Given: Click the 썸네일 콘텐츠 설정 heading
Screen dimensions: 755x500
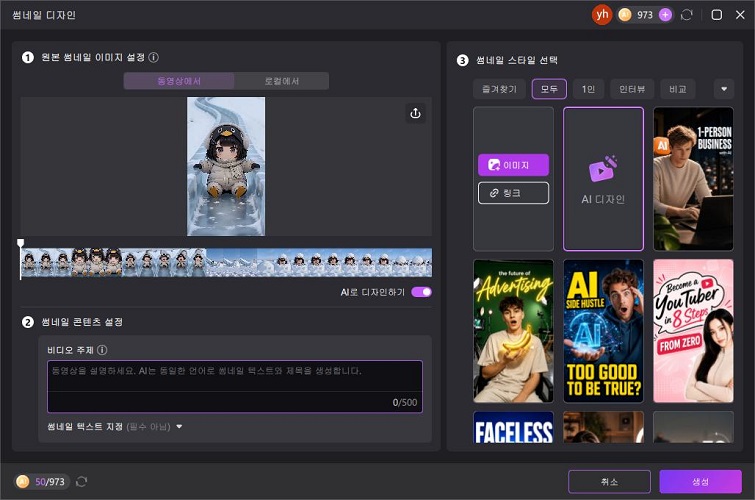Looking at the screenshot, I should tap(82, 322).
